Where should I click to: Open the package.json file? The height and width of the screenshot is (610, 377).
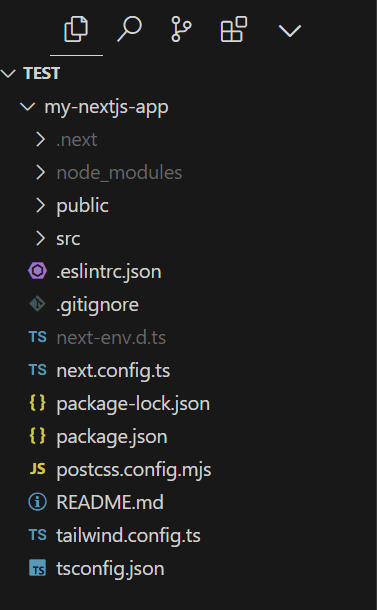pyautogui.click(x=112, y=437)
